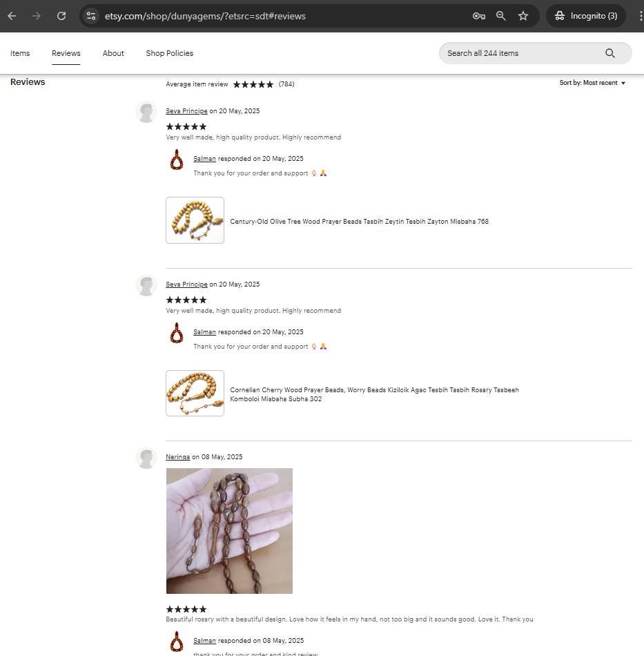Submit shop search with magnifier icon
Viewport: 644px width, 656px height.
pyautogui.click(x=610, y=53)
